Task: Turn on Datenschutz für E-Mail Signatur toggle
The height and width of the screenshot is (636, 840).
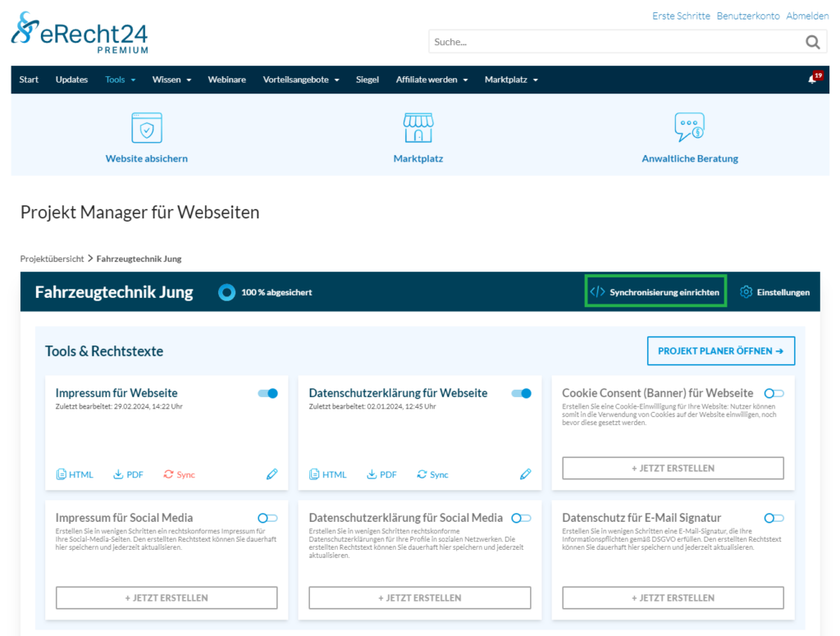Action: click(774, 518)
